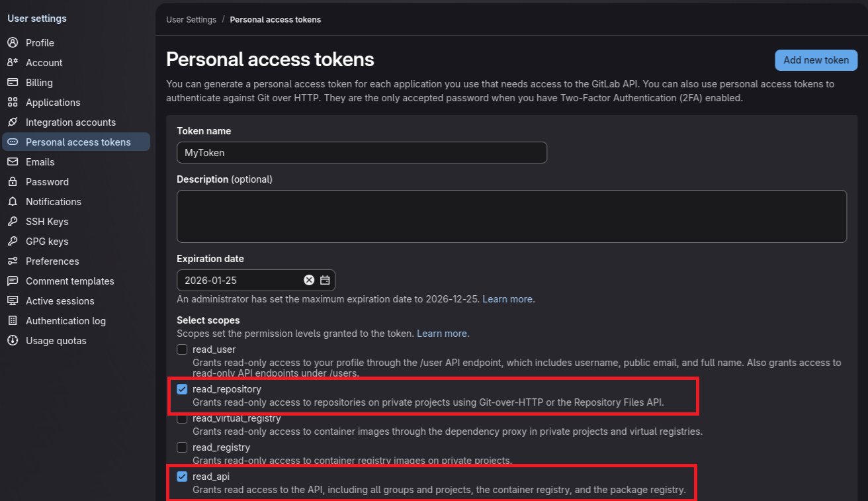868x501 pixels.
Task: Check the read_registry scope box
Action: tap(182, 447)
